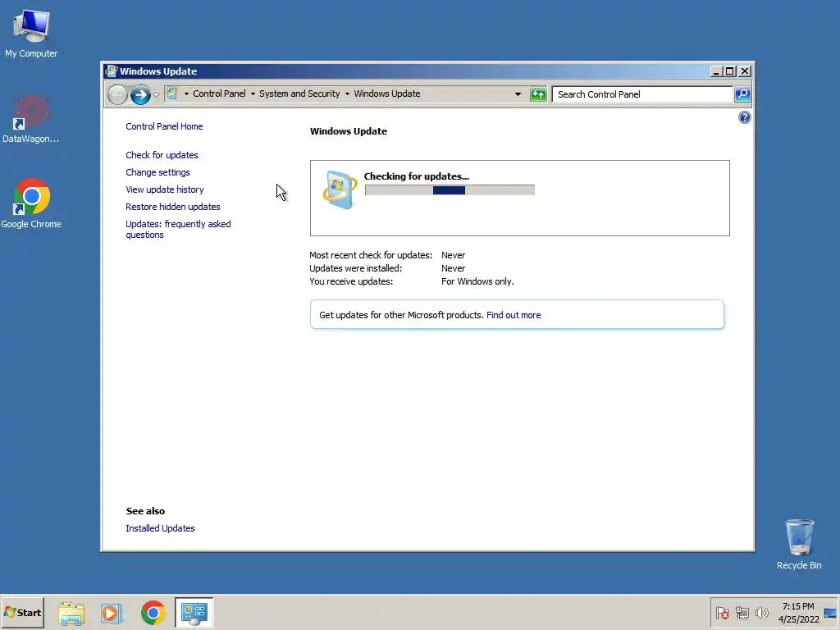This screenshot has height=630, width=840.
Task: Launch Windows Media Player from taskbar
Action: tap(112, 613)
